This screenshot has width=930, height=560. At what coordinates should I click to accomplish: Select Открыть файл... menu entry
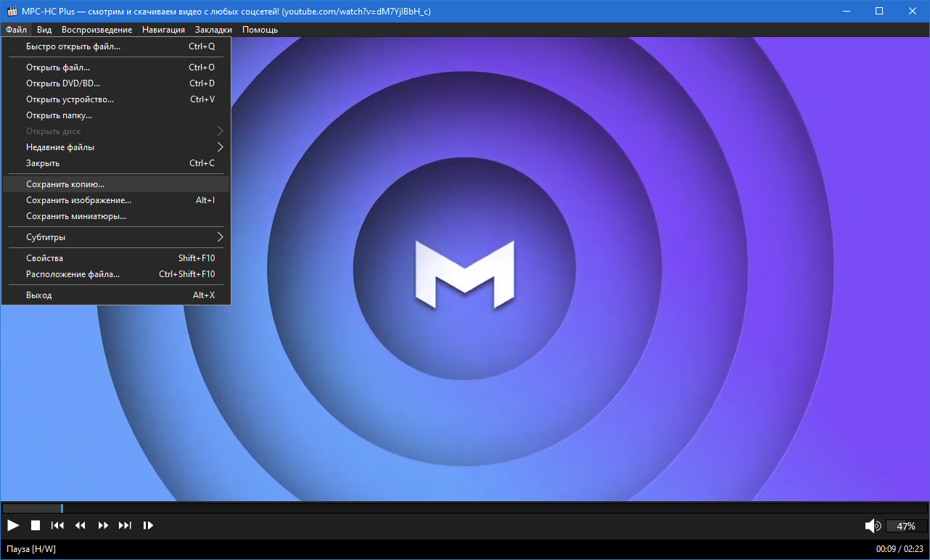(116, 67)
